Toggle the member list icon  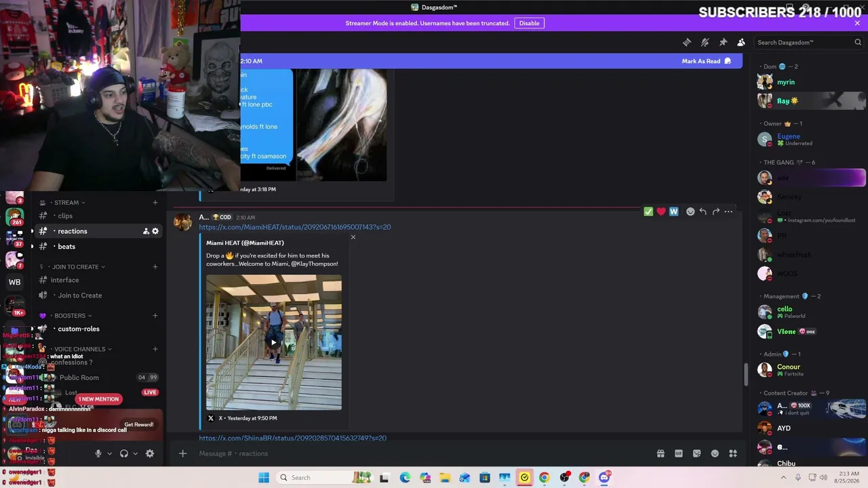741,42
